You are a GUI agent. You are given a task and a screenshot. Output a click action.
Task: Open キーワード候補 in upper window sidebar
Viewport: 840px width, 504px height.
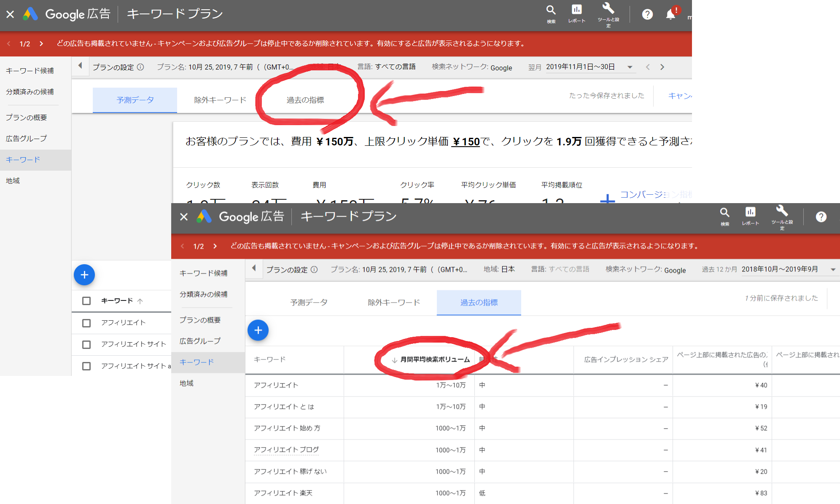(x=30, y=71)
